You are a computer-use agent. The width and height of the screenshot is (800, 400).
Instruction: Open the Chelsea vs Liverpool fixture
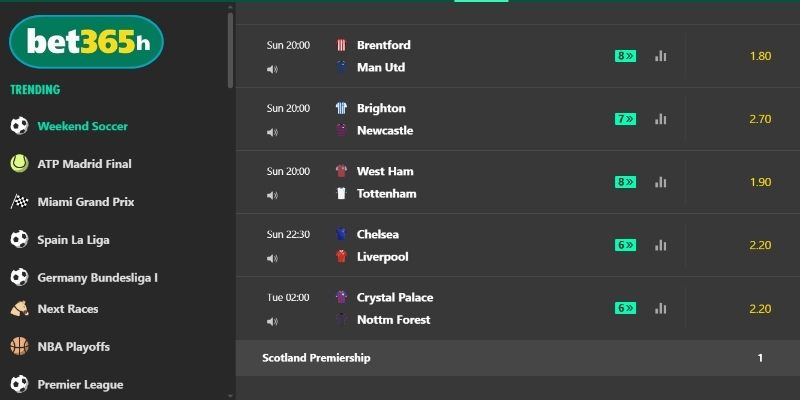(382, 245)
